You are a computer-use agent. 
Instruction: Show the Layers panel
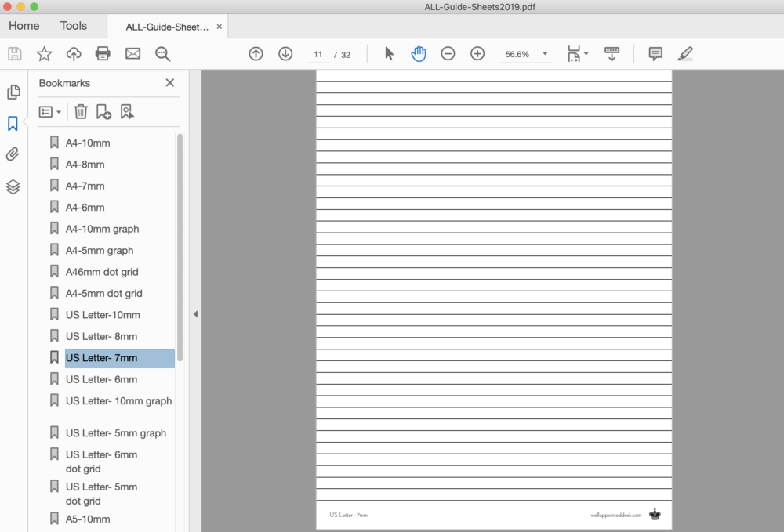point(13,186)
